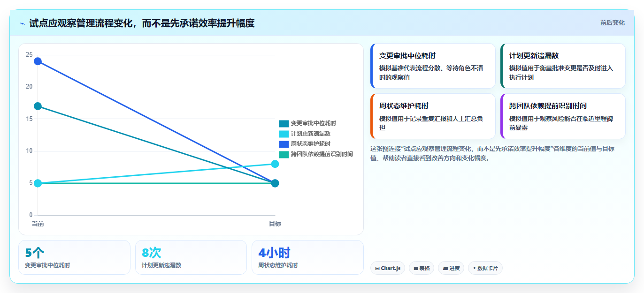Click the paragraph starting 这张图连接
Viewport: 644px width, 293px height.
pyautogui.click(x=492, y=153)
